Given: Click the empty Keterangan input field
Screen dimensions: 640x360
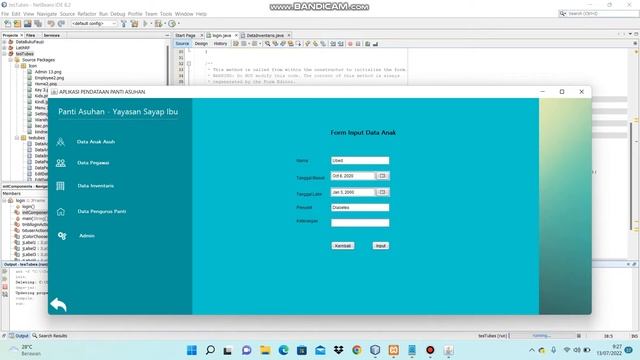Looking at the screenshot, I should (x=360, y=223).
